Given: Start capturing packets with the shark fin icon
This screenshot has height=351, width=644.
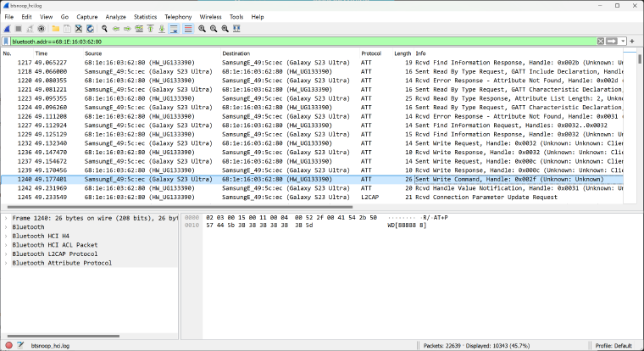Looking at the screenshot, I should [x=7, y=29].
